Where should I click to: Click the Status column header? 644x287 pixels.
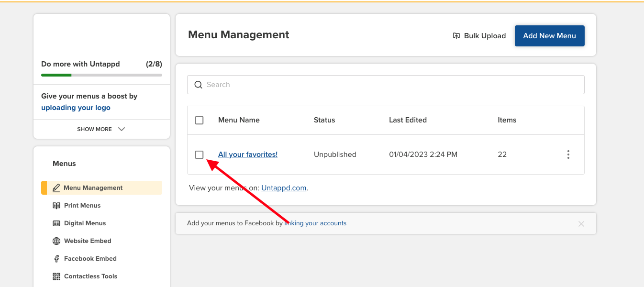324,120
